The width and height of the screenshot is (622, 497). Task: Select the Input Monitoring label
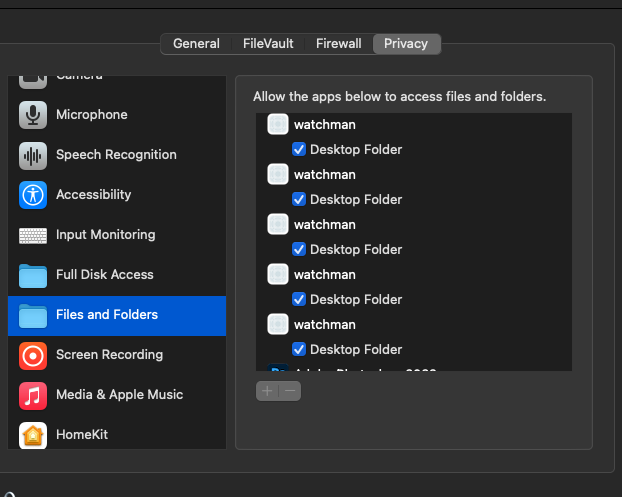(x=106, y=235)
